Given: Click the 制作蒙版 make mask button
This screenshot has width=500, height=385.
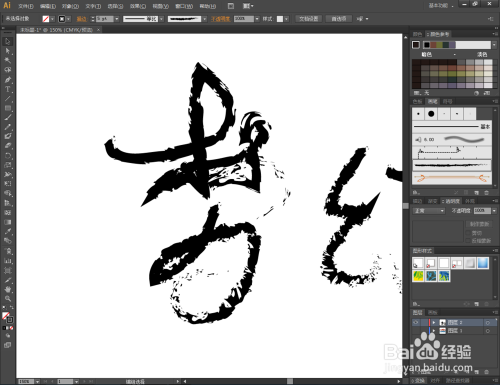Looking at the screenshot, I should pos(479,224).
